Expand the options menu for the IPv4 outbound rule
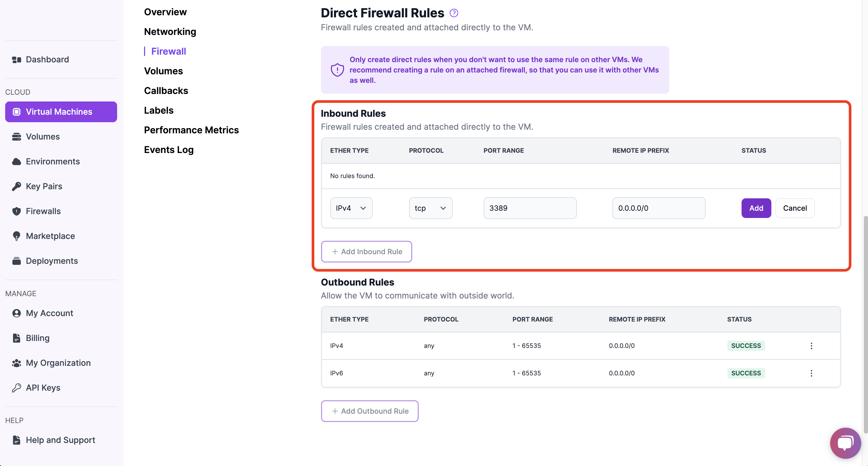The height and width of the screenshot is (466, 868). (812, 345)
